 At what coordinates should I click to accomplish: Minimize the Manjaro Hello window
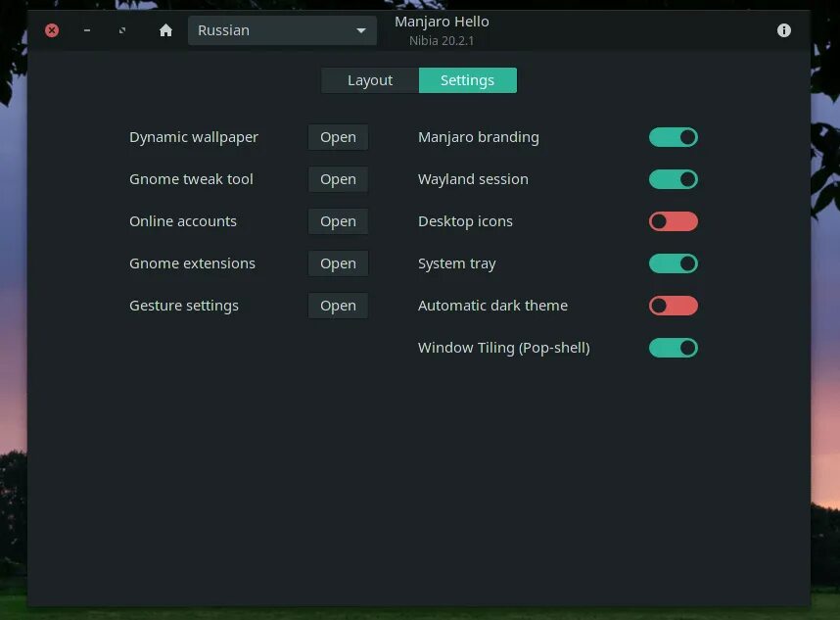87,30
